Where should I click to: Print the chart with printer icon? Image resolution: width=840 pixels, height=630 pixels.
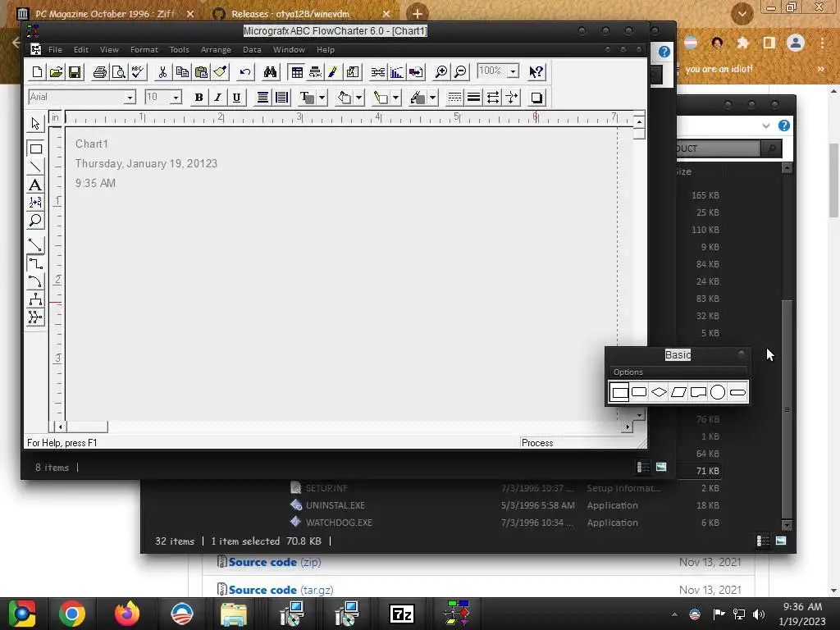coord(99,72)
